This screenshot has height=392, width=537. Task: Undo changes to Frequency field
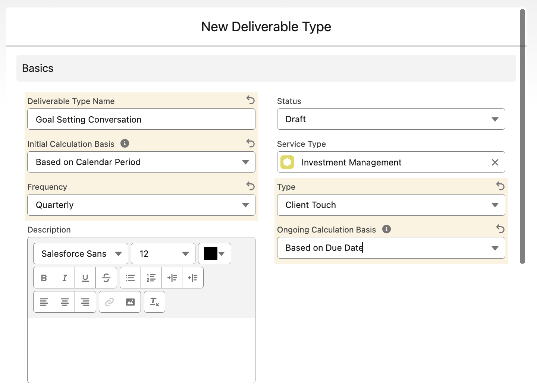point(251,186)
